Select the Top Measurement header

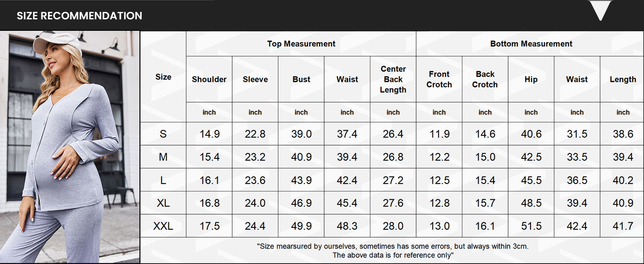[301, 44]
